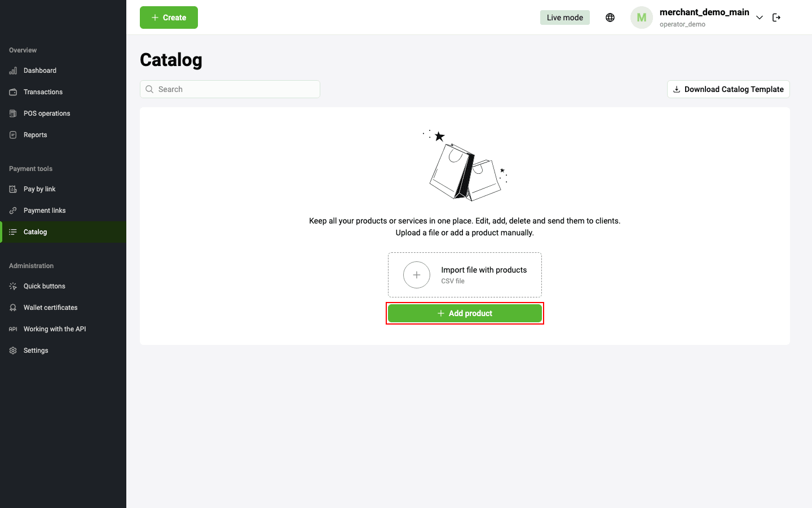Expand the merchant_demo_main account dropdown
Viewport: 812px width, 508px height.
pyautogui.click(x=760, y=17)
